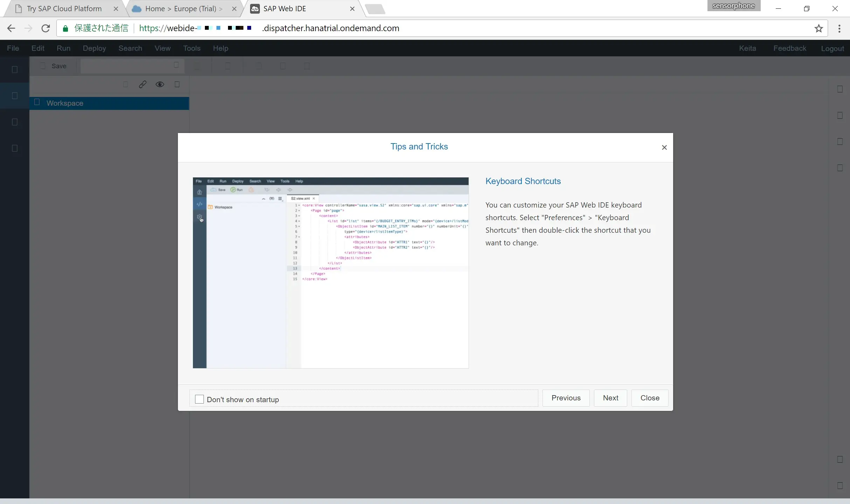Close the Try SAP Cloud Platform tab

click(116, 9)
